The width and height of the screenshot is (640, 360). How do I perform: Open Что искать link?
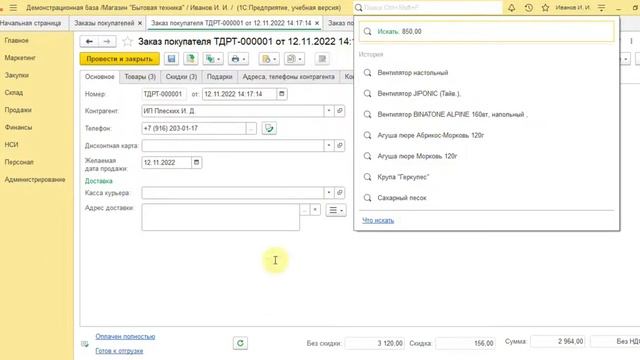(378, 220)
